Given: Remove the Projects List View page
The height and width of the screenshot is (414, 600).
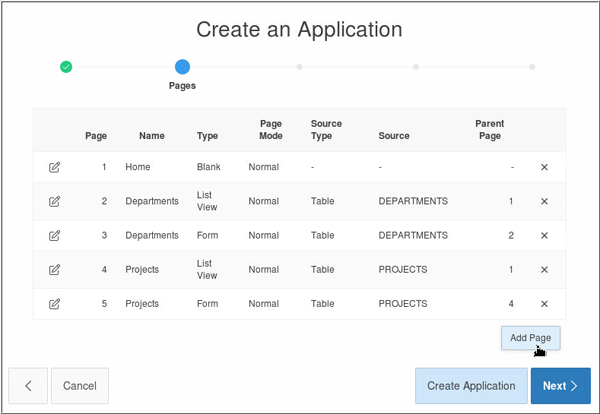Looking at the screenshot, I should pos(544,269).
